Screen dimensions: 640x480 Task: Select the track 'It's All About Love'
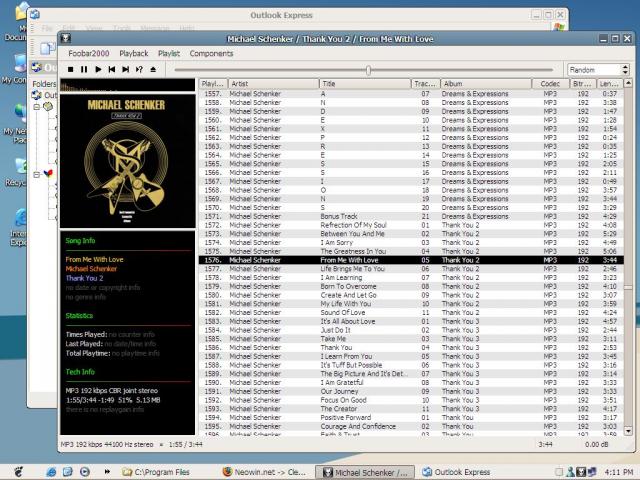click(411, 321)
